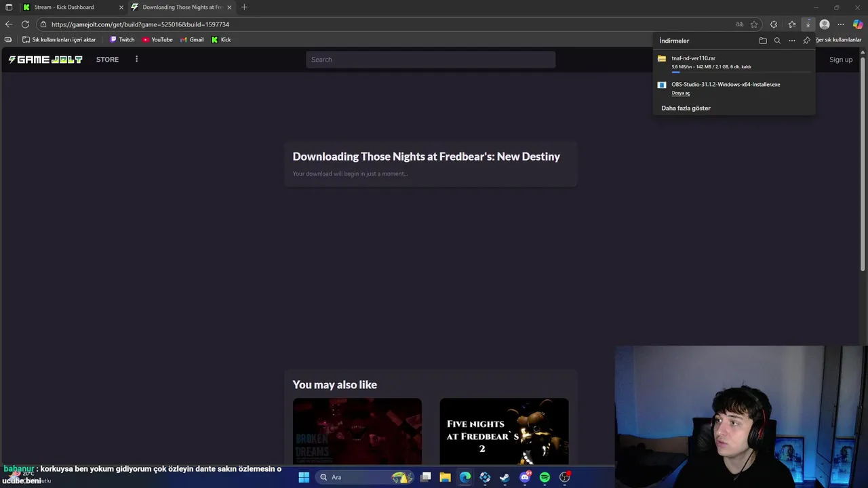Open Edge Settings and more menu
The width and height of the screenshot is (868, 488).
click(x=841, y=24)
